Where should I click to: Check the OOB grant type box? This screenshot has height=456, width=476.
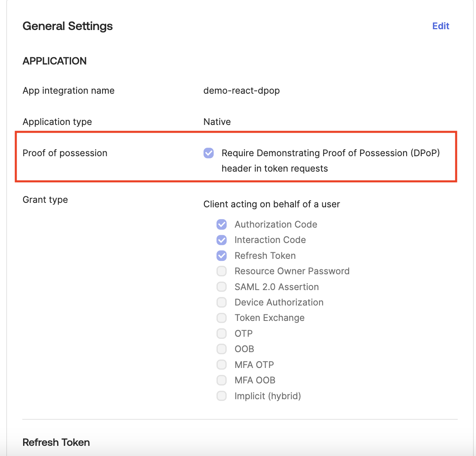[222, 349]
